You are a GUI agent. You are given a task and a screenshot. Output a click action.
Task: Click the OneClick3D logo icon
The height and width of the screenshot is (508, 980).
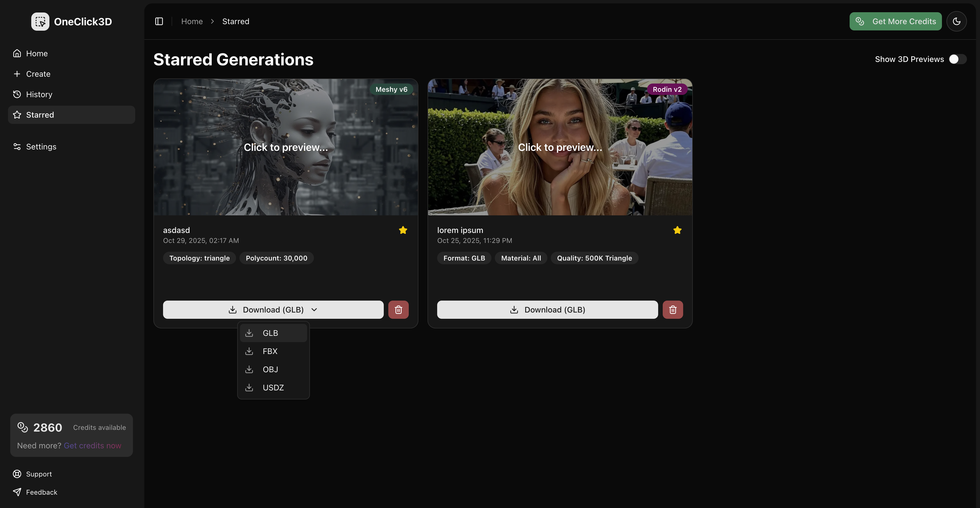click(x=40, y=21)
